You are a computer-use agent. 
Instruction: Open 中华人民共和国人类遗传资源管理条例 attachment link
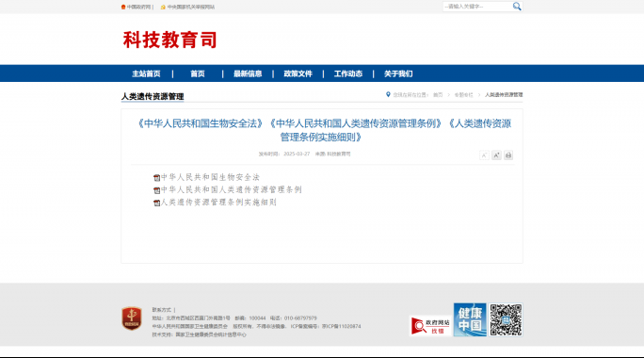tap(232, 189)
